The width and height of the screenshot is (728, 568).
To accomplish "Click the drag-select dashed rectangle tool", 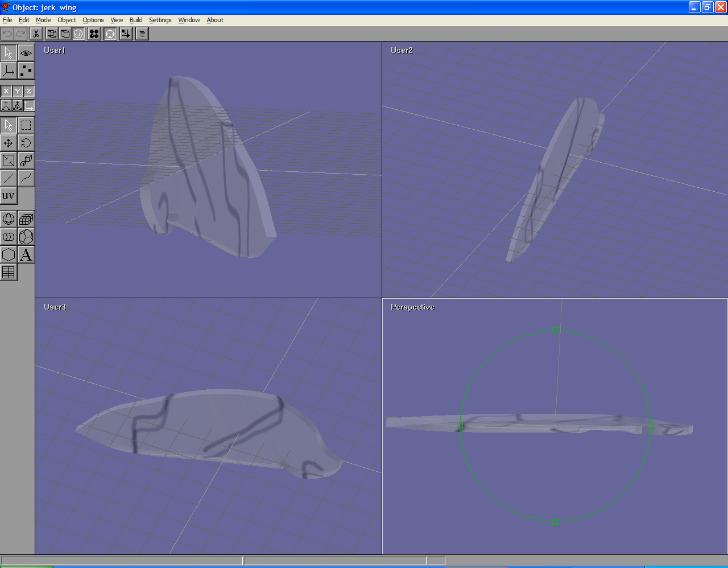I will [x=26, y=125].
